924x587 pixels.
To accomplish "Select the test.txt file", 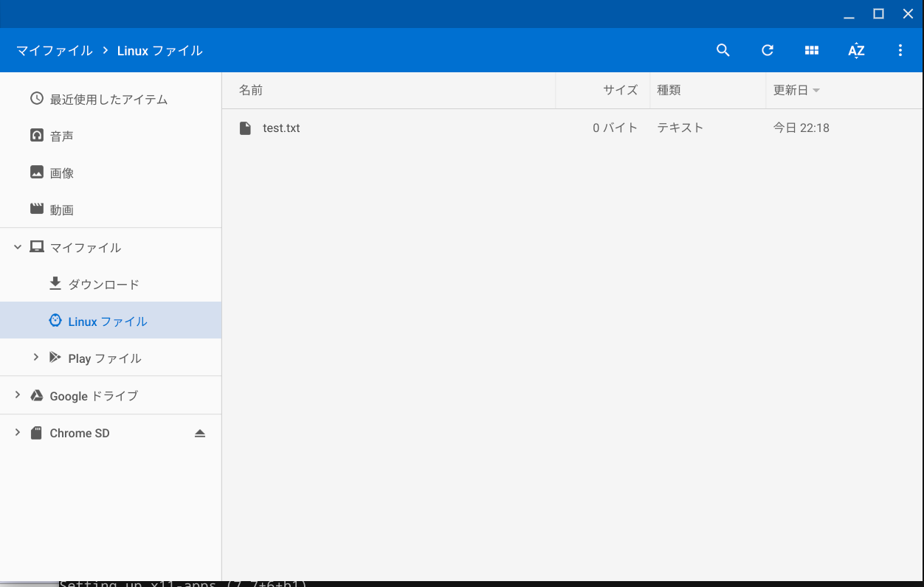I will click(x=281, y=128).
